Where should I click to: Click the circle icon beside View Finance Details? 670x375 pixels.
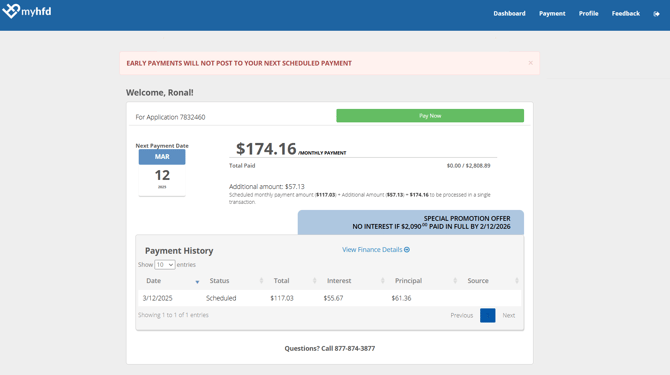[x=407, y=249]
